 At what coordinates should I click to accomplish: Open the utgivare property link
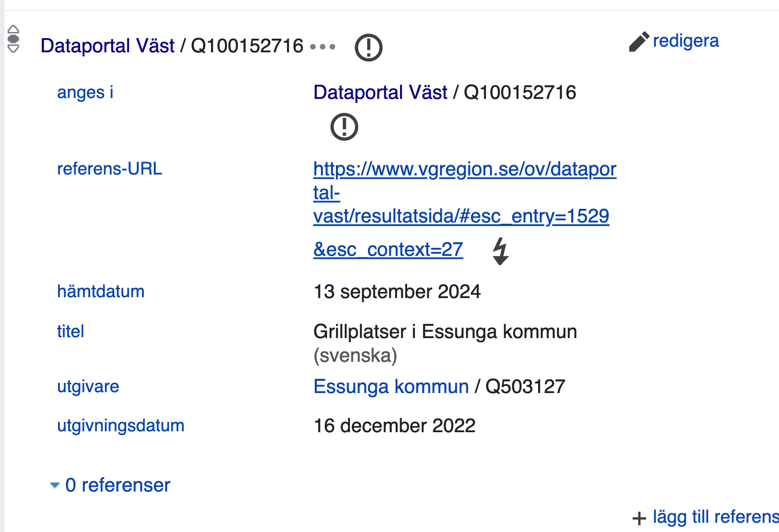point(88,386)
